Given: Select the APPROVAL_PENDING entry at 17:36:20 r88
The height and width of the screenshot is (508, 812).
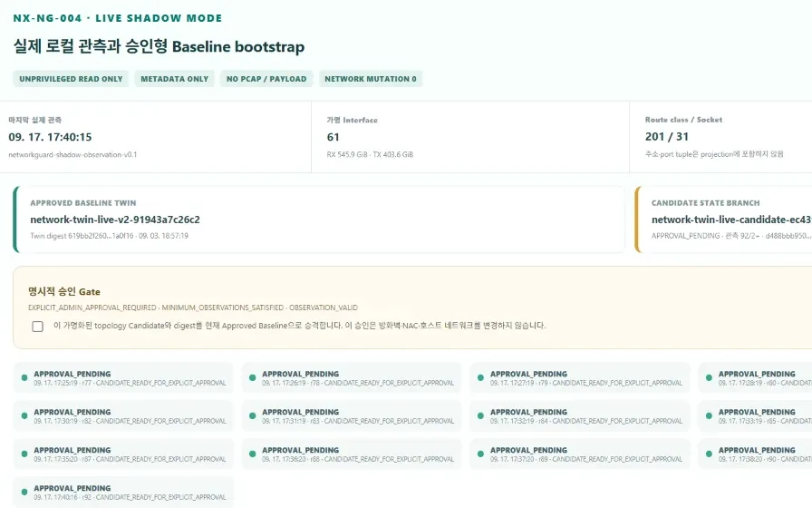Looking at the screenshot, I should (x=351, y=454).
